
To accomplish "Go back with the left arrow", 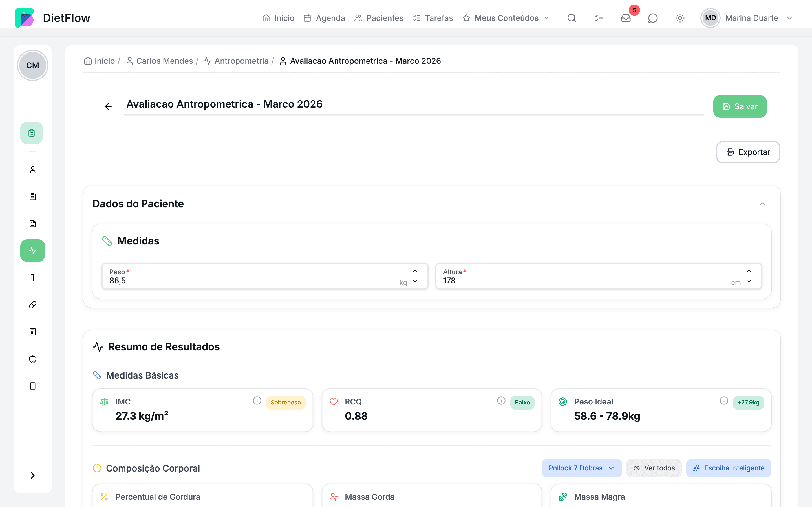I will tap(108, 106).
